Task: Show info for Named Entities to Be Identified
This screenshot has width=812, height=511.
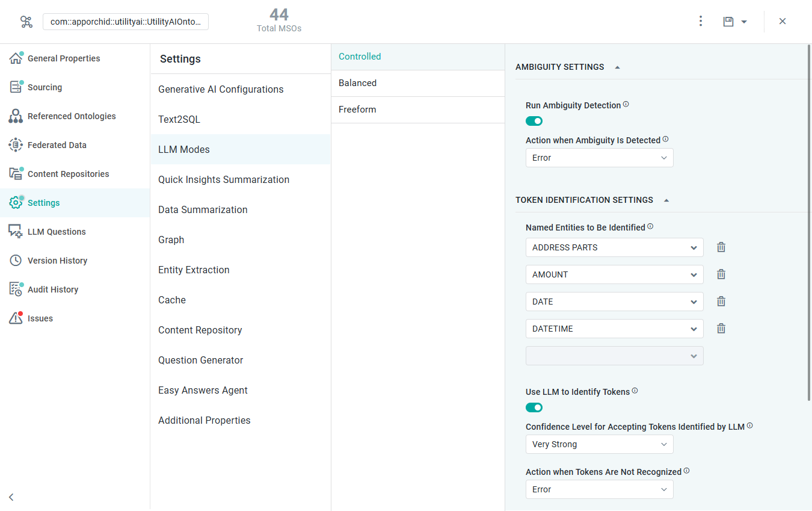Action: tap(650, 226)
